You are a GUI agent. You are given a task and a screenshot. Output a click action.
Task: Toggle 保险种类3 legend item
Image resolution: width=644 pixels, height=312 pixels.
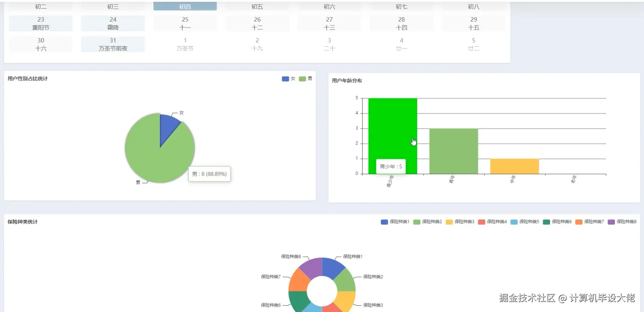pos(460,222)
